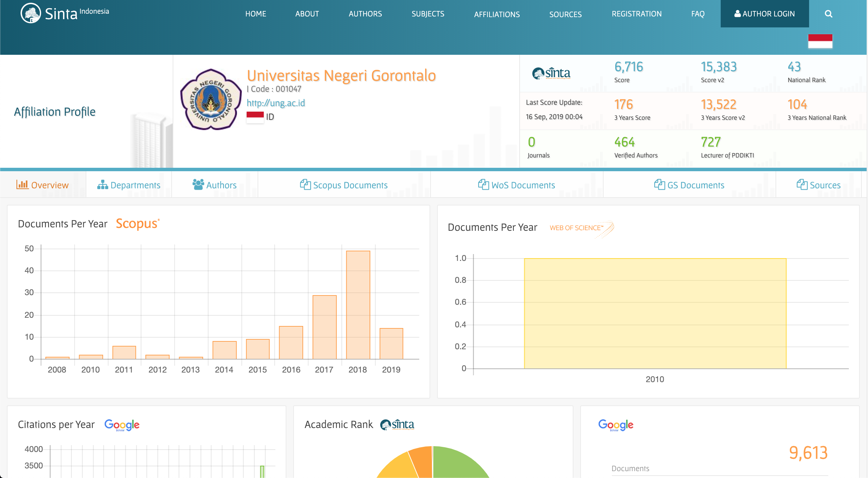This screenshot has height=478, width=868.
Task: Click the I Code : 001047 text
Action: (274, 89)
